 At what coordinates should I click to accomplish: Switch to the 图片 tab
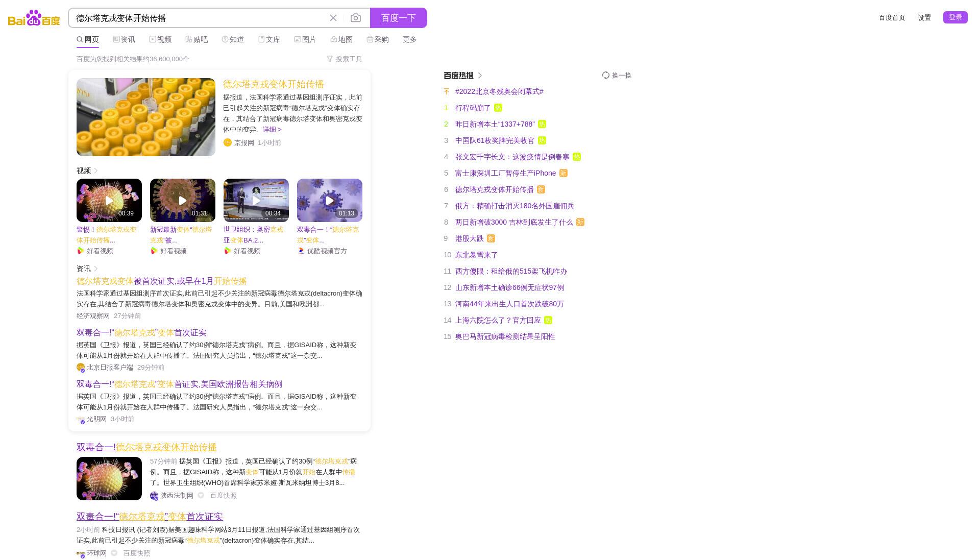point(305,39)
